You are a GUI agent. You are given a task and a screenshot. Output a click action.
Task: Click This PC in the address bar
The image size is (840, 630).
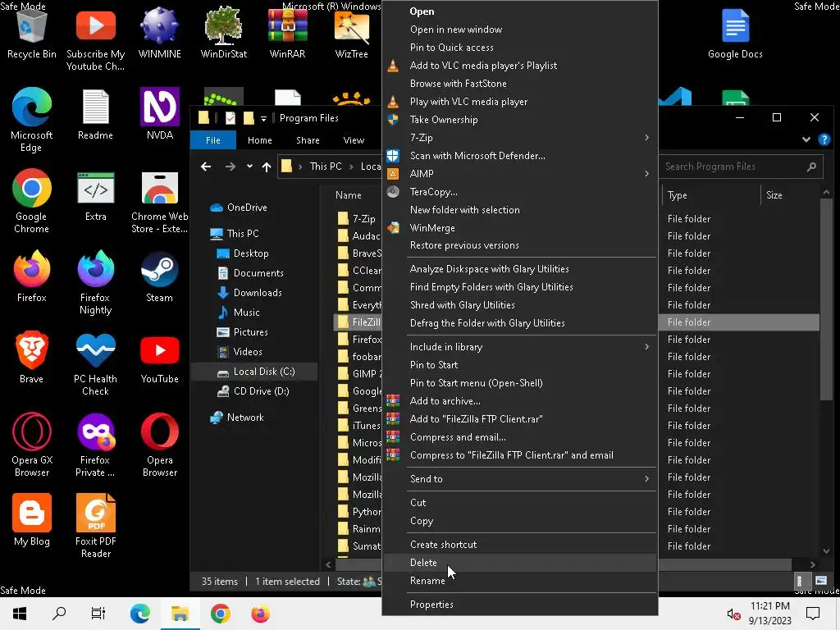click(326, 167)
